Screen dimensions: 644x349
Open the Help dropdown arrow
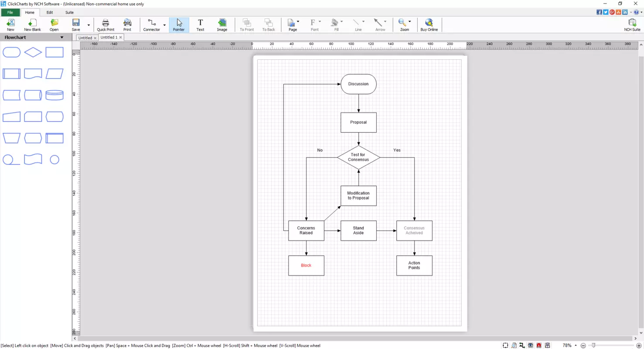(x=641, y=12)
